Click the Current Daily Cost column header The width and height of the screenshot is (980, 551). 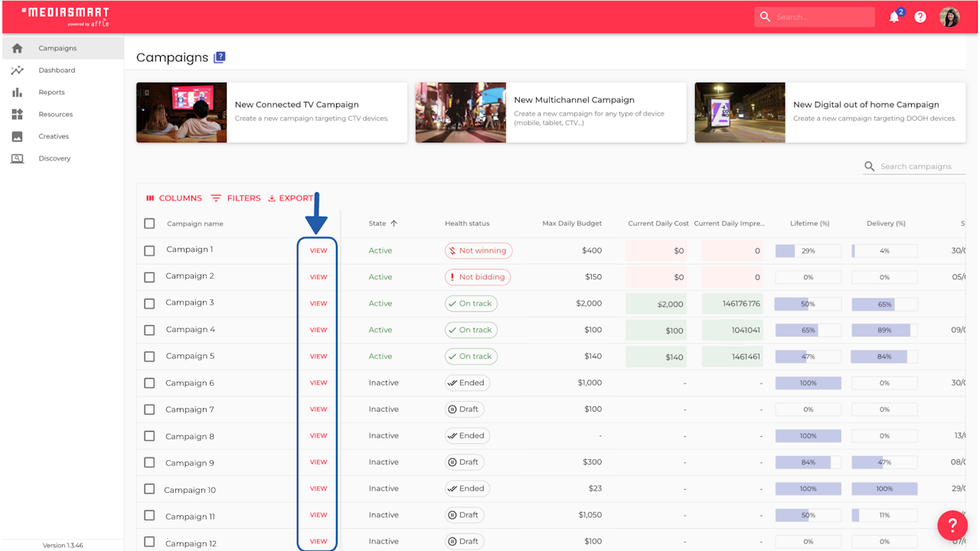658,223
